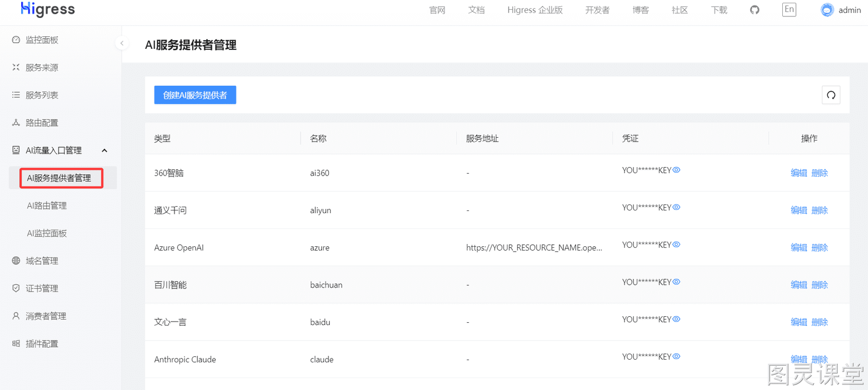Click the 服务列表 list icon
The width and height of the screenshot is (868, 390).
tap(16, 95)
